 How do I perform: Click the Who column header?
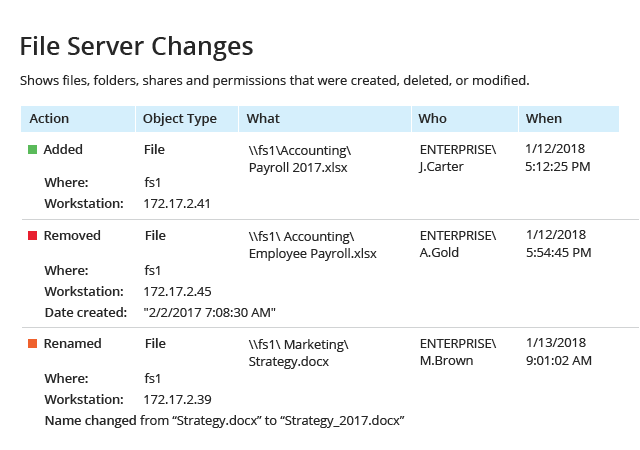(x=433, y=119)
